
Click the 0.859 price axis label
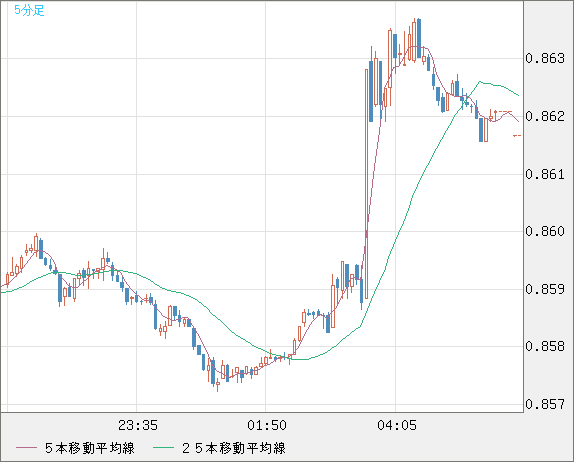545,289
